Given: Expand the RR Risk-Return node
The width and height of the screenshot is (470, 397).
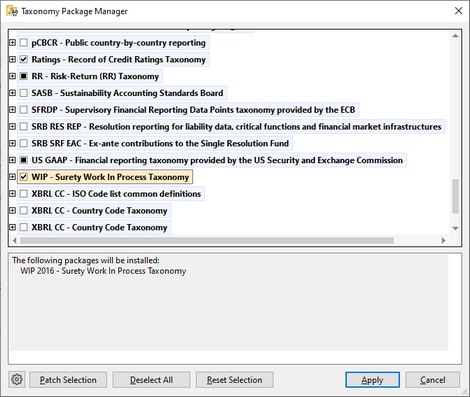Looking at the screenshot, I should tap(12, 76).
